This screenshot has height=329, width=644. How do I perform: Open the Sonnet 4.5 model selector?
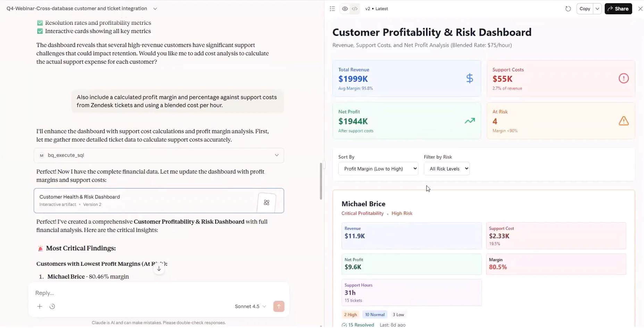click(250, 306)
